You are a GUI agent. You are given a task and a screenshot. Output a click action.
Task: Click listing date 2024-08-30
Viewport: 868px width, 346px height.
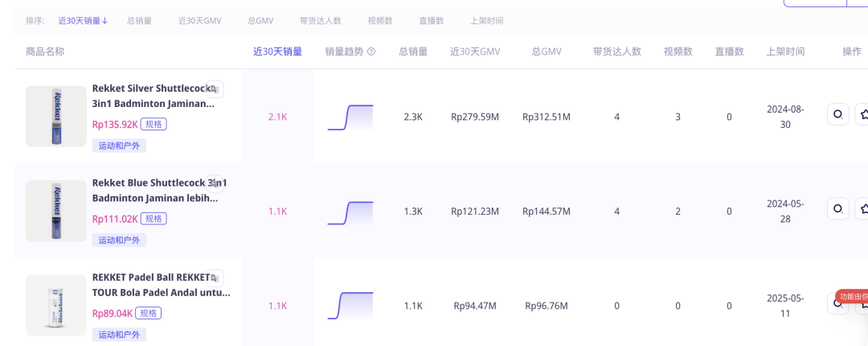click(785, 117)
